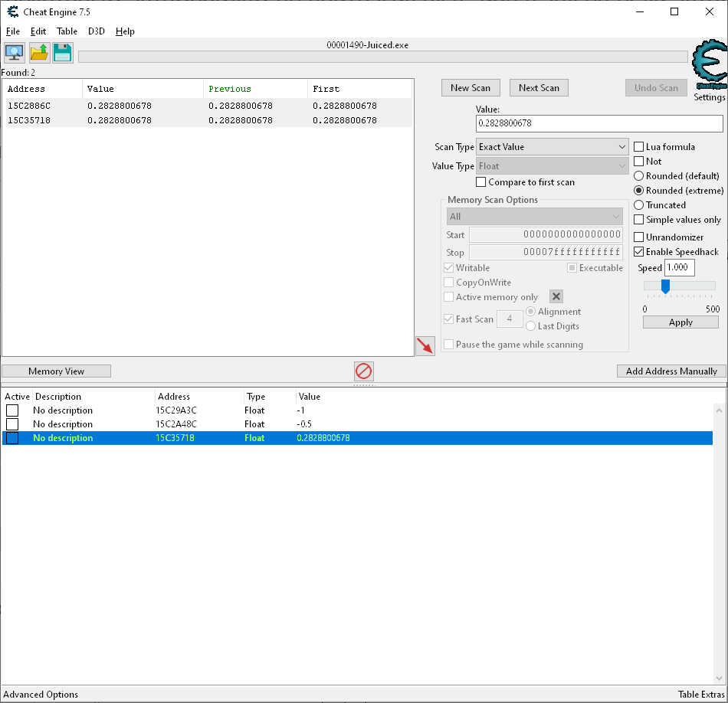Tick Active box for address 15C2A48C
The image size is (728, 703).
[x=12, y=424]
